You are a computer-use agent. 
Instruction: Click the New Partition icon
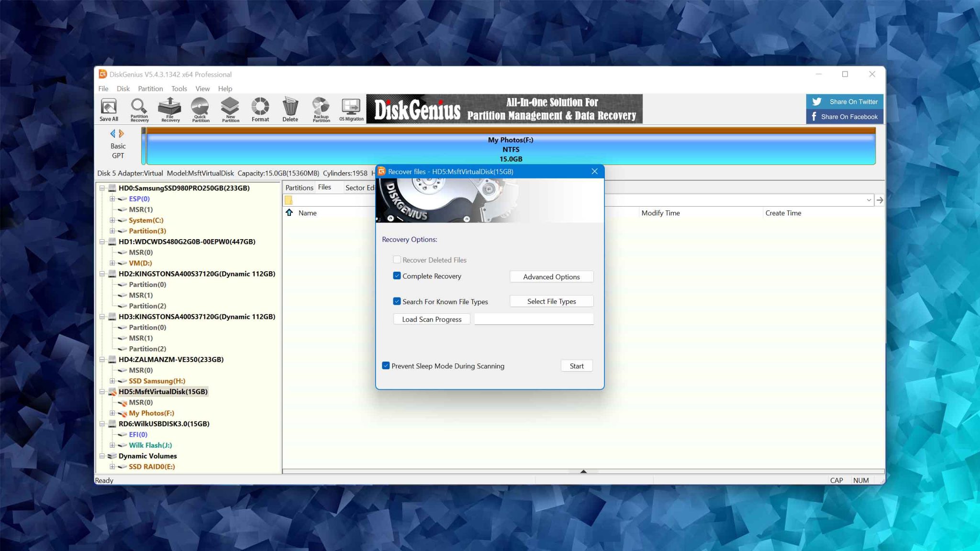click(x=230, y=110)
